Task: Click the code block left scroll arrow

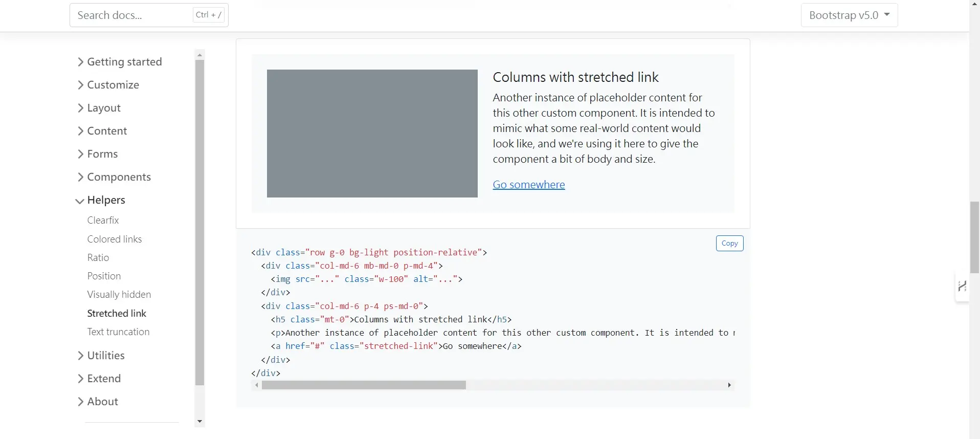Action: tap(256, 385)
